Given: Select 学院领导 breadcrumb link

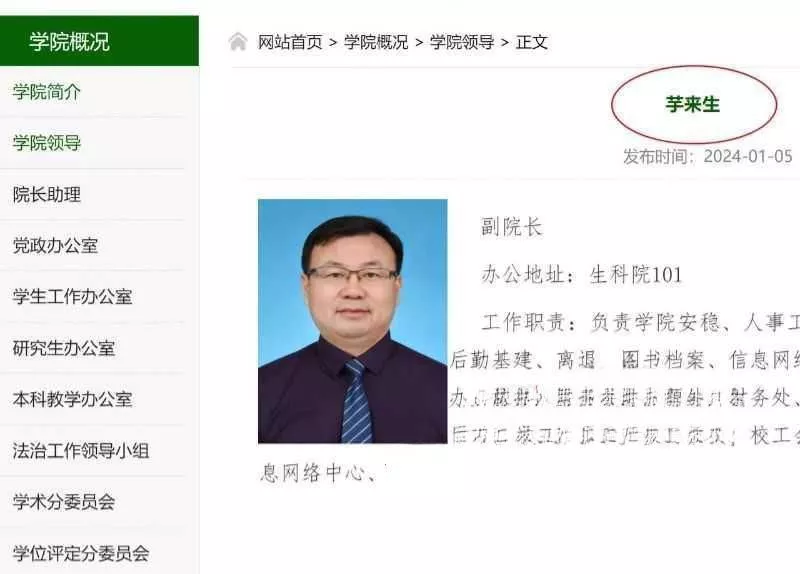Looking at the screenshot, I should click(x=462, y=42).
